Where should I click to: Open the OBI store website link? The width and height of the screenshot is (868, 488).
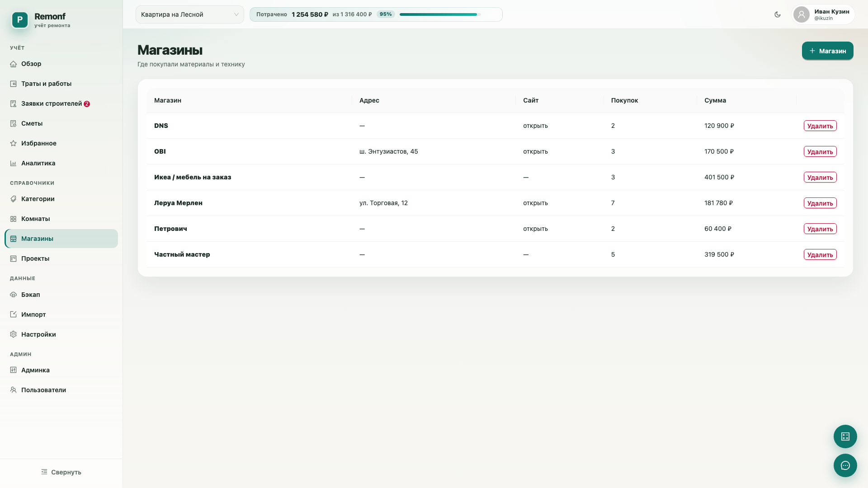[x=535, y=151]
